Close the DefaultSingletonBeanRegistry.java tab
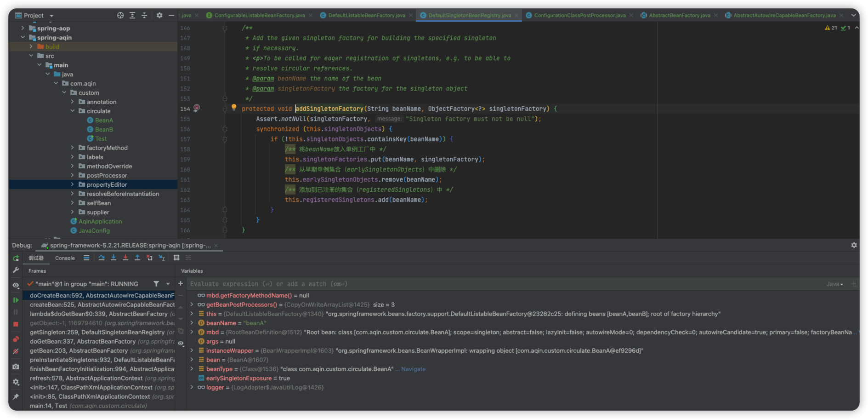Viewport: 868px width, 419px height. pos(516,15)
